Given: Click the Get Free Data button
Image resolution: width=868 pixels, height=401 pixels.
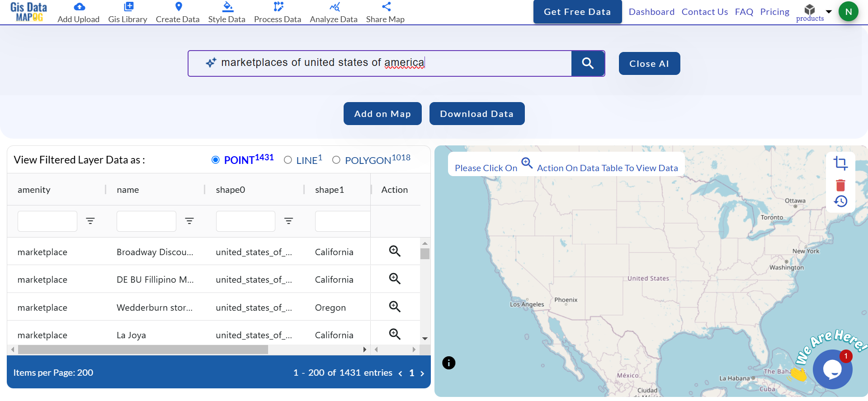Looking at the screenshot, I should pos(577,12).
